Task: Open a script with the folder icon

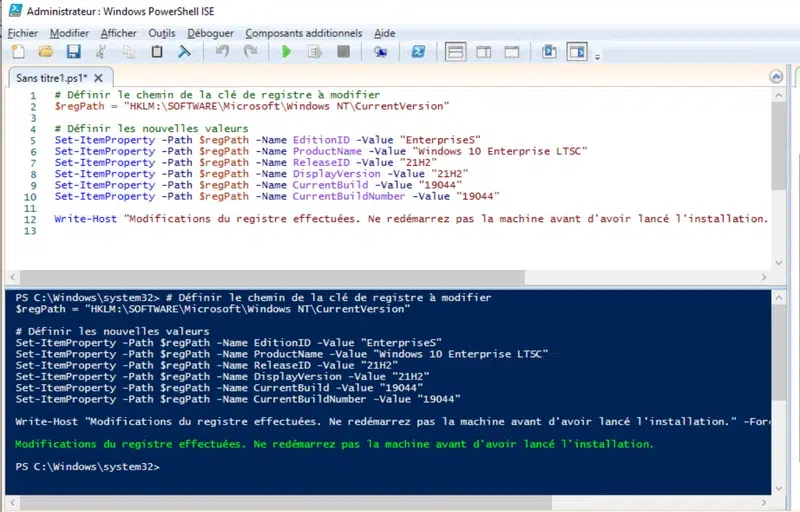Action: coord(45,52)
